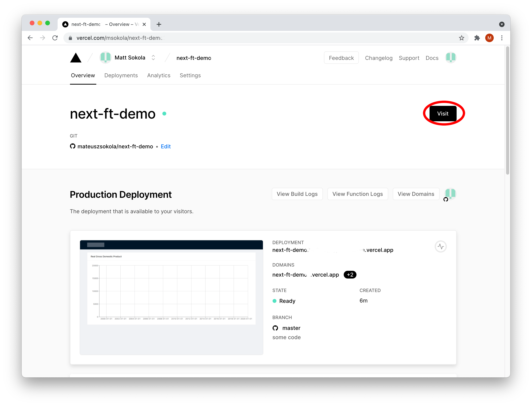
Task: Click View Build Logs
Action: pos(297,194)
